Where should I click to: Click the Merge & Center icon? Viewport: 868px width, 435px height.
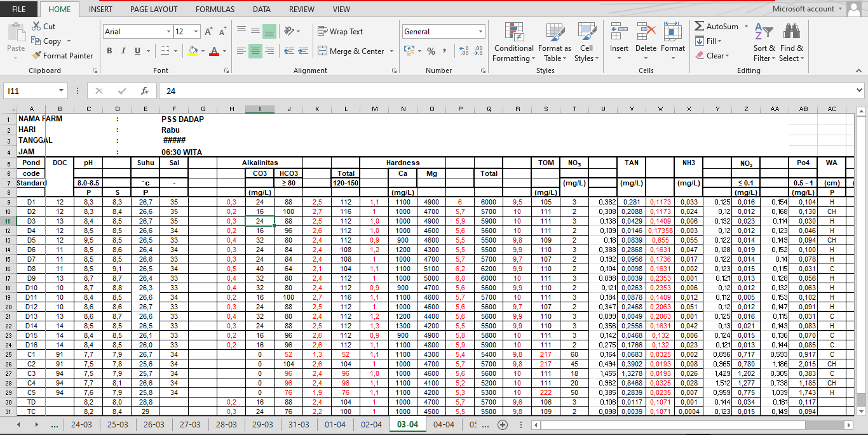[322, 51]
